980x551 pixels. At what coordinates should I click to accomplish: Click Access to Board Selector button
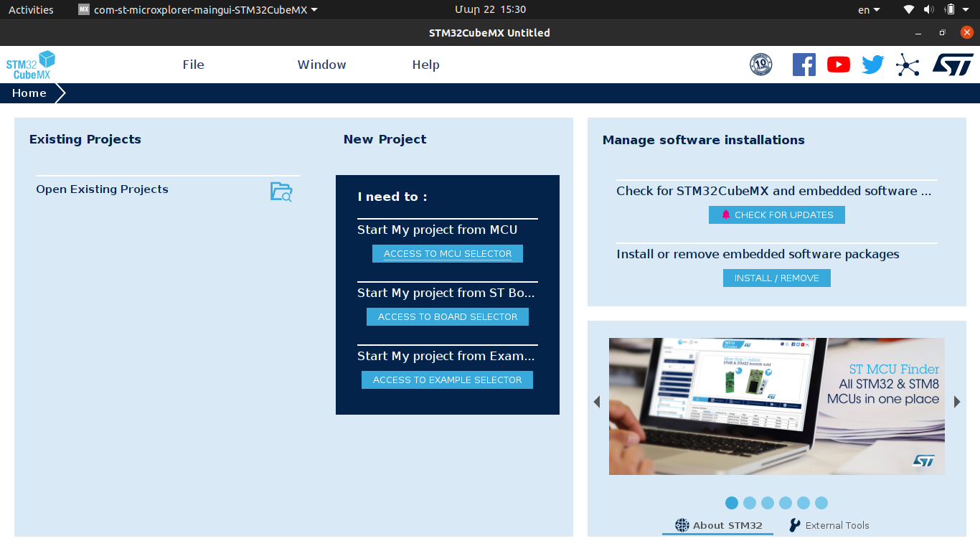[x=448, y=317]
